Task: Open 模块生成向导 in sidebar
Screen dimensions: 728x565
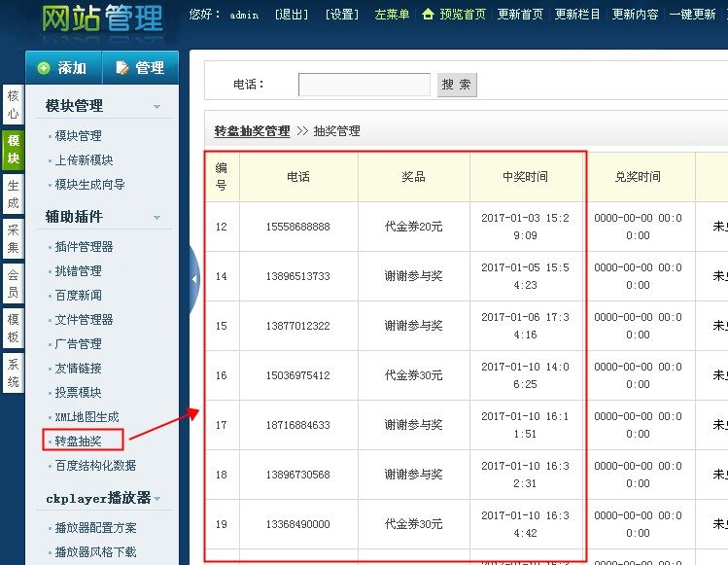Action: click(89, 185)
